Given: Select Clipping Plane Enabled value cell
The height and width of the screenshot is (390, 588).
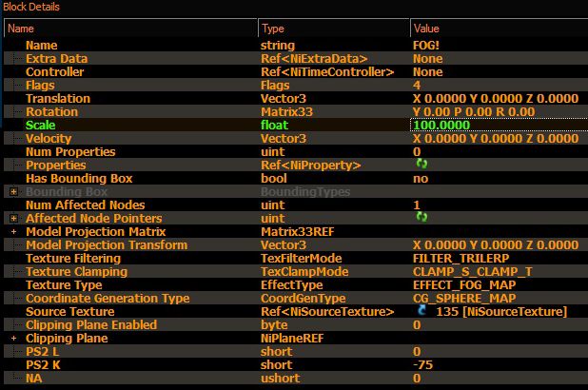Looking at the screenshot, I should point(500,324).
